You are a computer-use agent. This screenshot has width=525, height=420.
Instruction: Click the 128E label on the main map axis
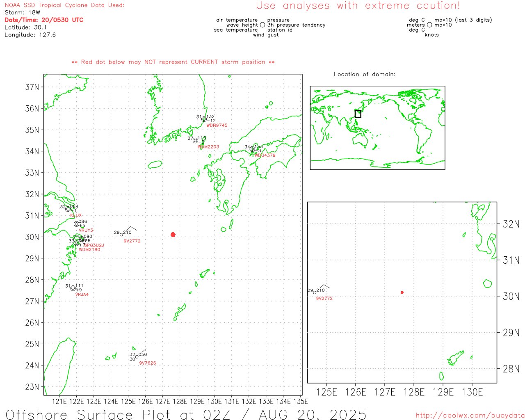(180, 402)
